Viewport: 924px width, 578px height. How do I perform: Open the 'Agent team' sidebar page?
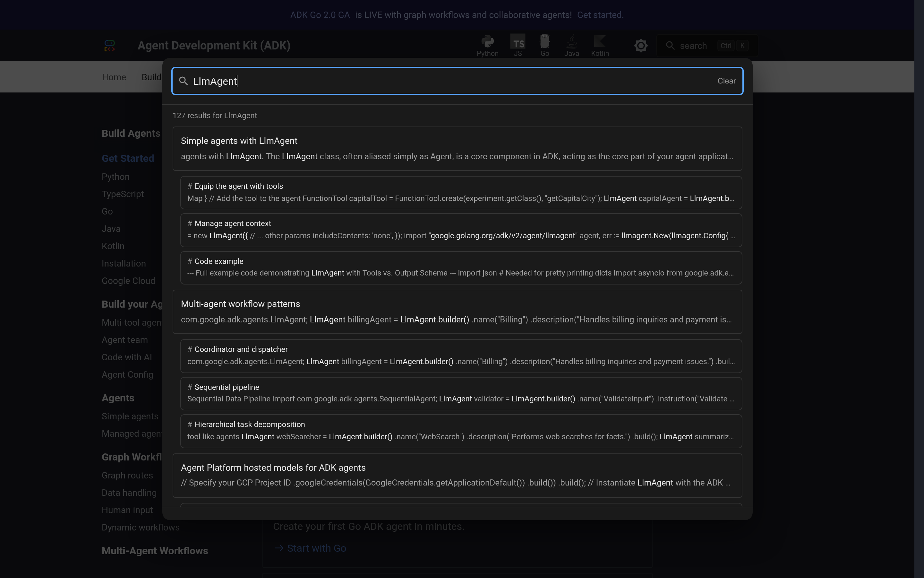click(x=124, y=340)
